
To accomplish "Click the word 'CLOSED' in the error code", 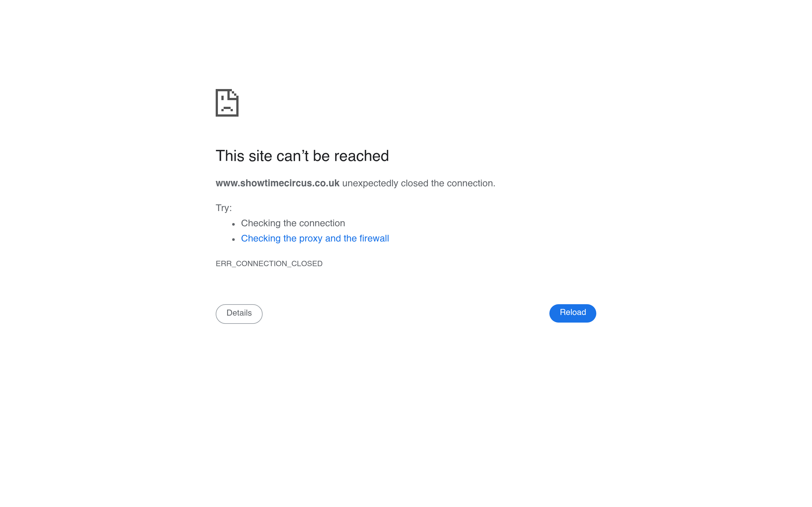I will point(307,264).
